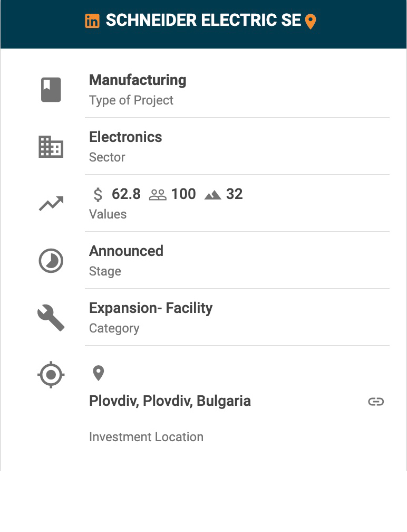Image resolution: width=407 pixels, height=532 pixels.
Task: Click the trending arrow Values icon
Action: [51, 204]
